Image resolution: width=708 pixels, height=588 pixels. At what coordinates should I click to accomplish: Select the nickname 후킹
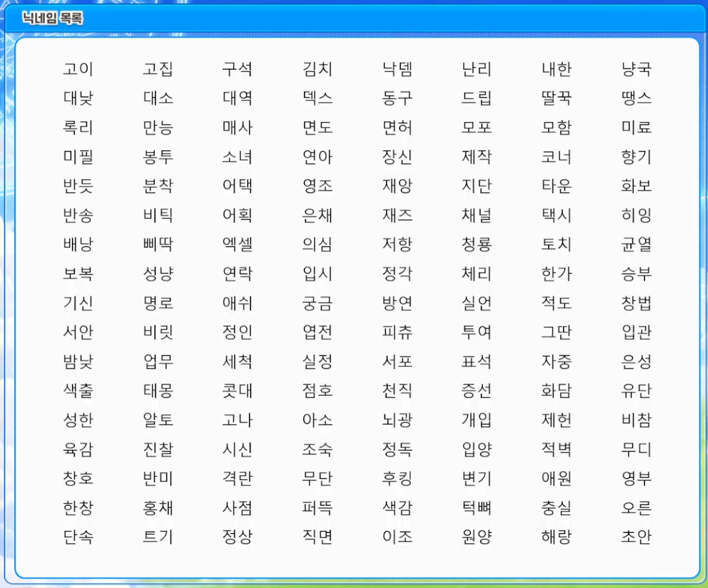click(x=397, y=479)
